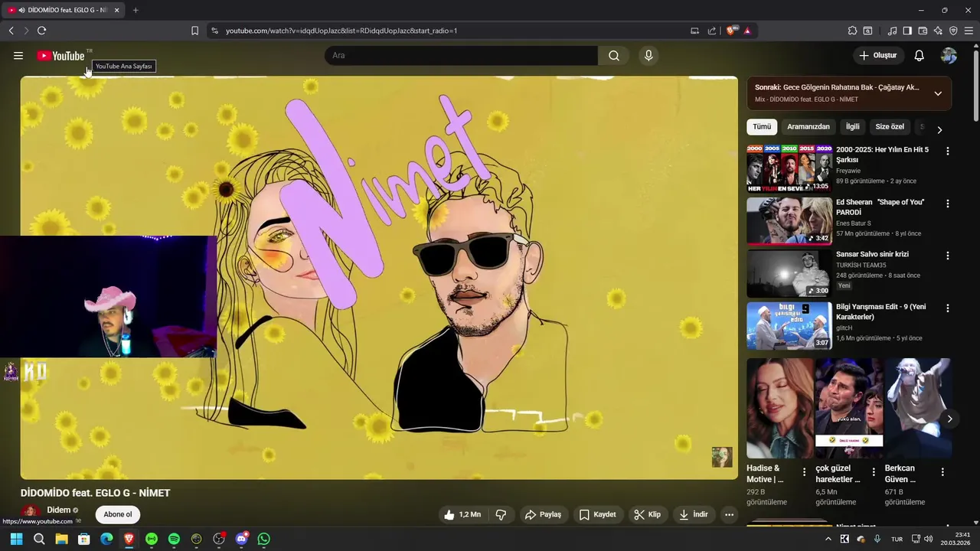Open WhatsApp from the taskbar

(264, 539)
